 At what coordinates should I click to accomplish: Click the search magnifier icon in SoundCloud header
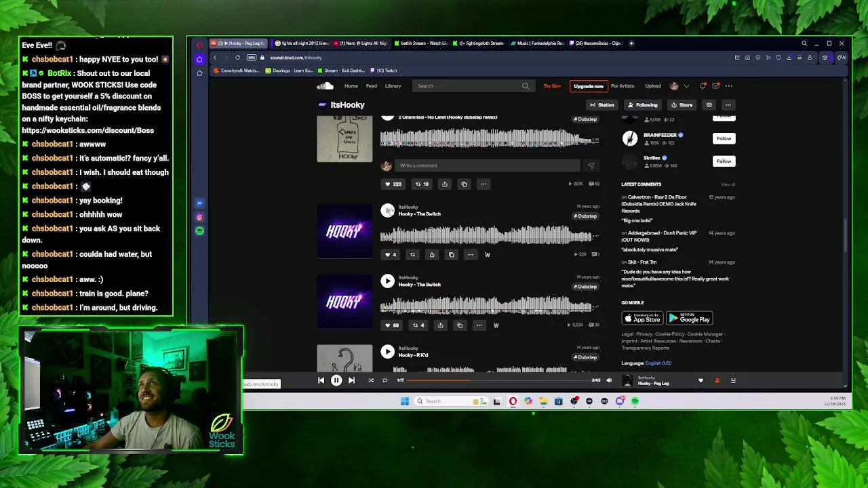(525, 86)
